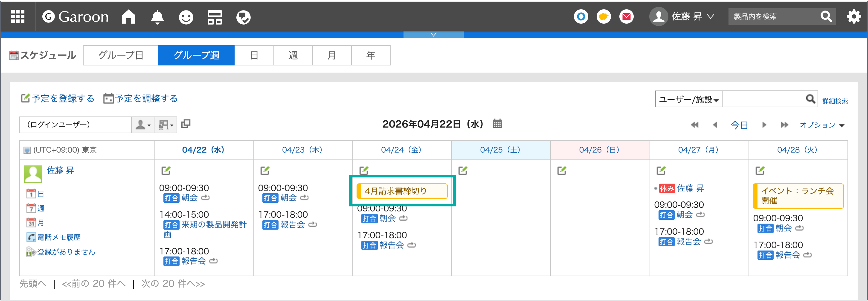Click 登録がありません link

click(x=66, y=252)
